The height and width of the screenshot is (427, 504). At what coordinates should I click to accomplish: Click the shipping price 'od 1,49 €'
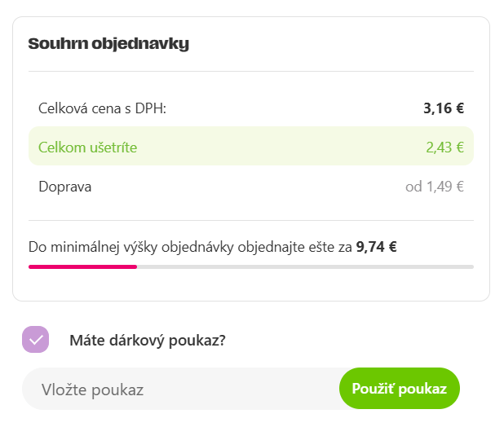pyautogui.click(x=434, y=187)
